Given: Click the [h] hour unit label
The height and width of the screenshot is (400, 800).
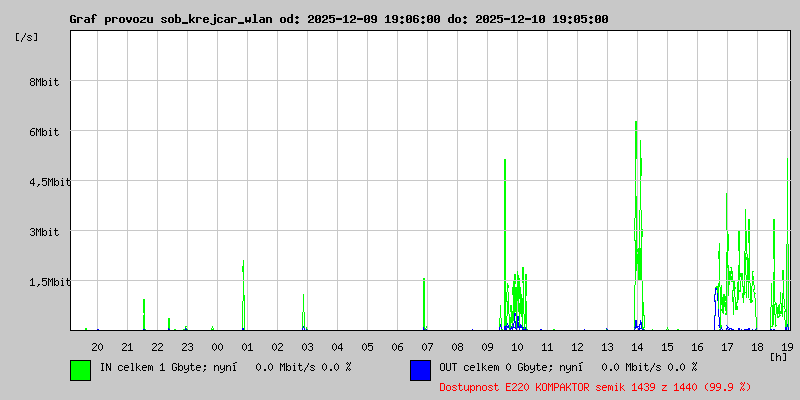Looking at the screenshot, I should (779, 357).
